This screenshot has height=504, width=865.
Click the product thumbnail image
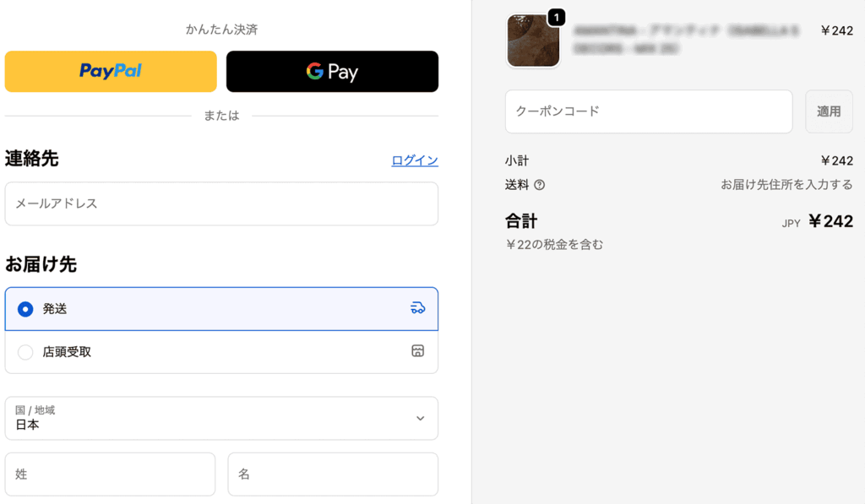(532, 41)
